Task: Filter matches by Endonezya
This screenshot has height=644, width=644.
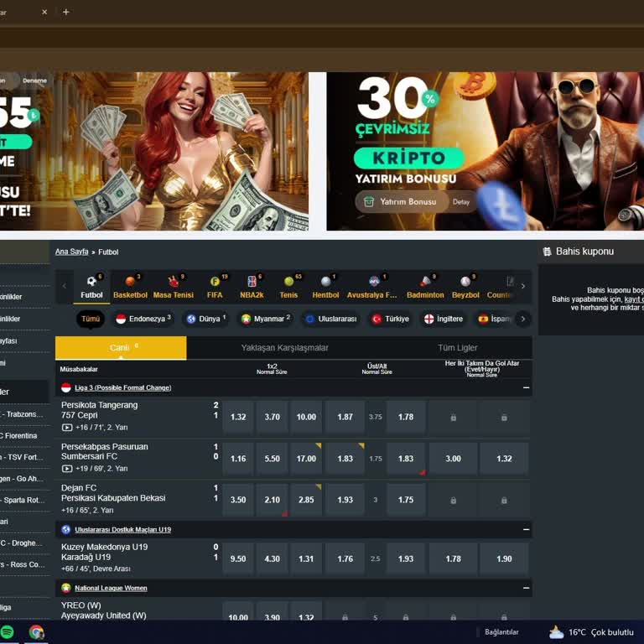Action: click(143, 319)
